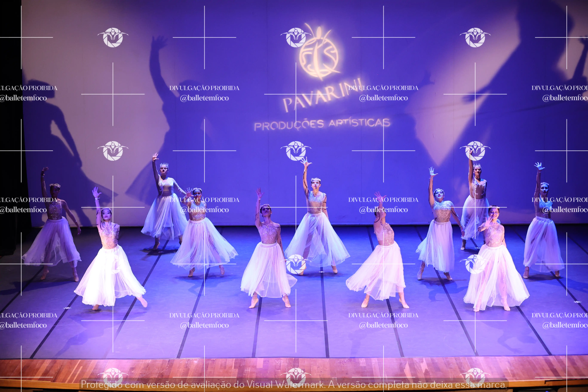Click the watermark icon on the center dancer's skirt
Screen dimensions: 588x392
[296, 264]
